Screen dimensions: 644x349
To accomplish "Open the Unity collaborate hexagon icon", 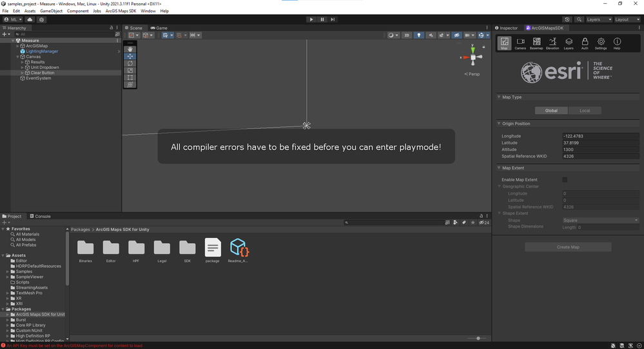I will (41, 19).
